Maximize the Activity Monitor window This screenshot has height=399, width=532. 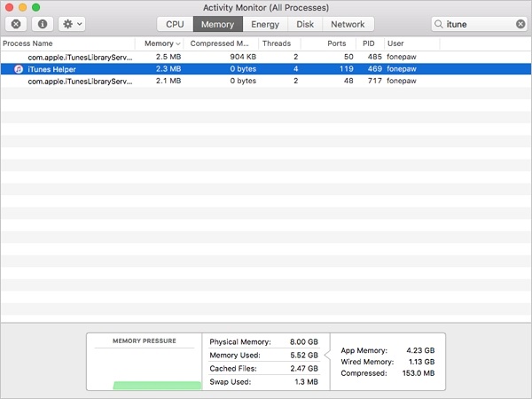[36, 7]
